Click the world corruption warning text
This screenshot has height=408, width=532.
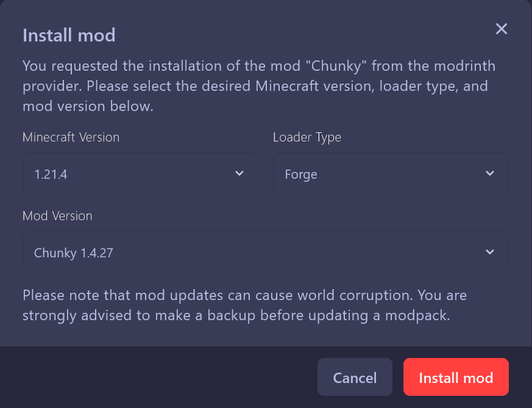click(x=244, y=306)
